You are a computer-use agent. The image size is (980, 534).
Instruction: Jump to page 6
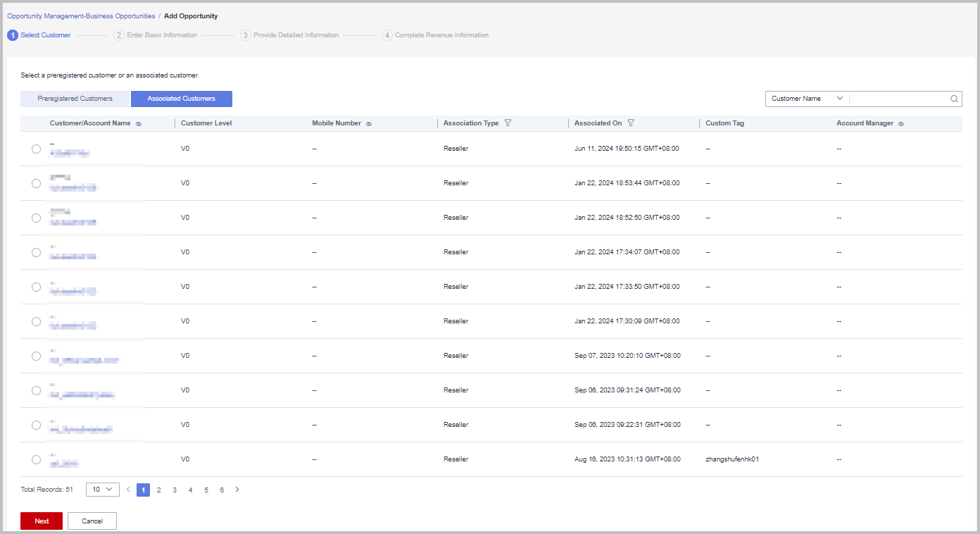click(222, 490)
